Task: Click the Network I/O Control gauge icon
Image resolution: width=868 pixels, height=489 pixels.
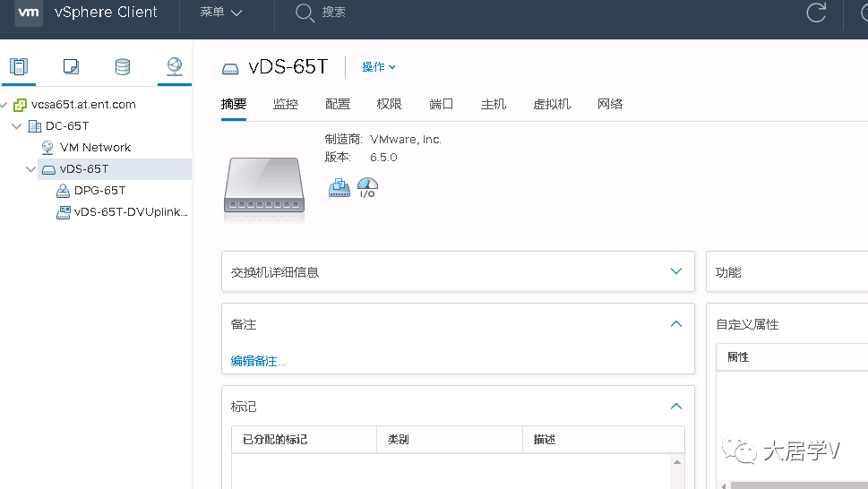Action: [367, 187]
